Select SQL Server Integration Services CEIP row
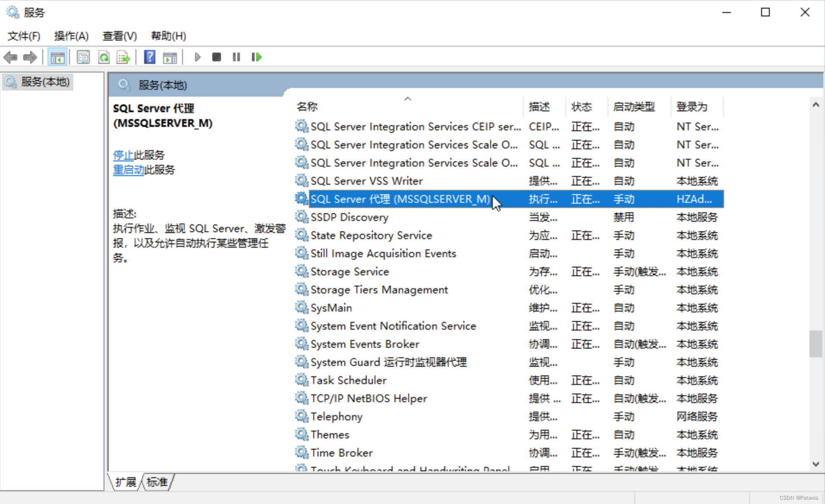 [509, 126]
